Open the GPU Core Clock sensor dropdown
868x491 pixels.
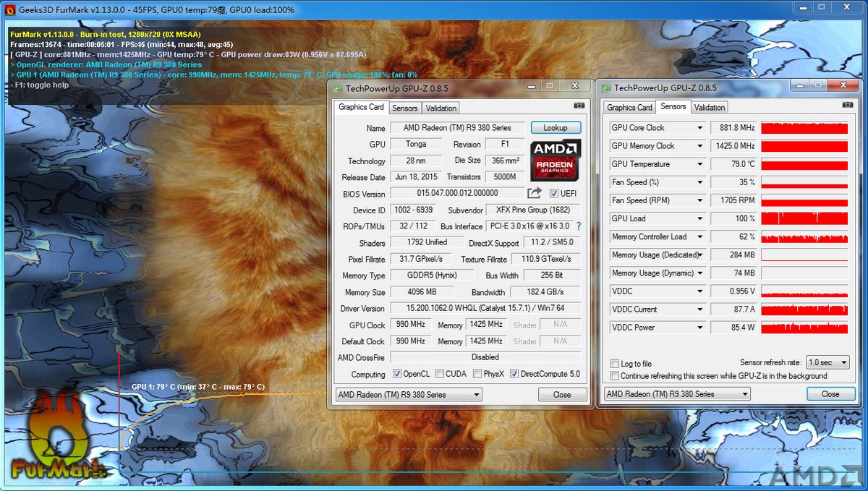click(x=699, y=128)
